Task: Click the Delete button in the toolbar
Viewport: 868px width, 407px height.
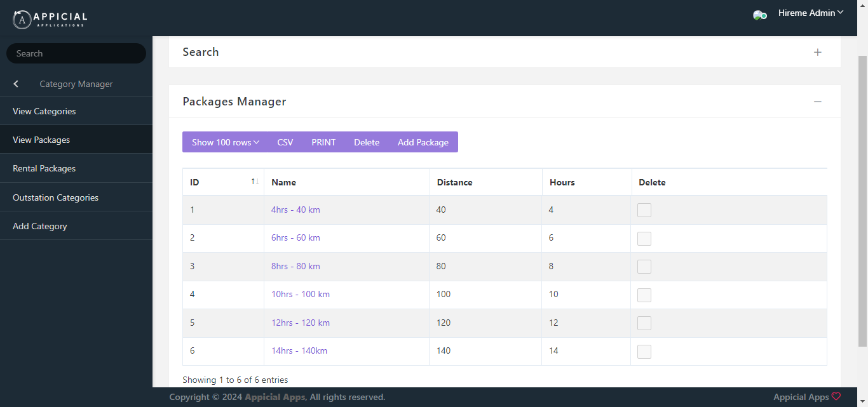Action: 367,142
